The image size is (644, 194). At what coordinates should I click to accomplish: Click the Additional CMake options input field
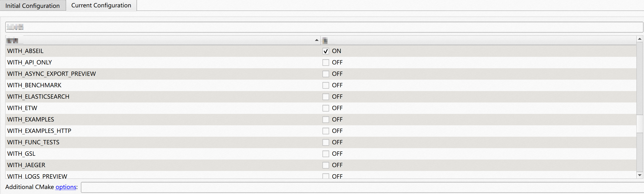[362, 188]
